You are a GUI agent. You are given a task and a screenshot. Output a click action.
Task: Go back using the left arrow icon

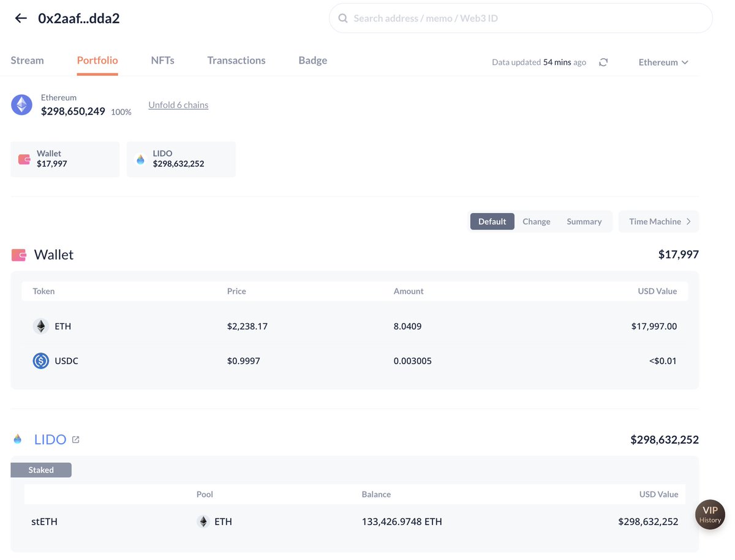coord(21,18)
